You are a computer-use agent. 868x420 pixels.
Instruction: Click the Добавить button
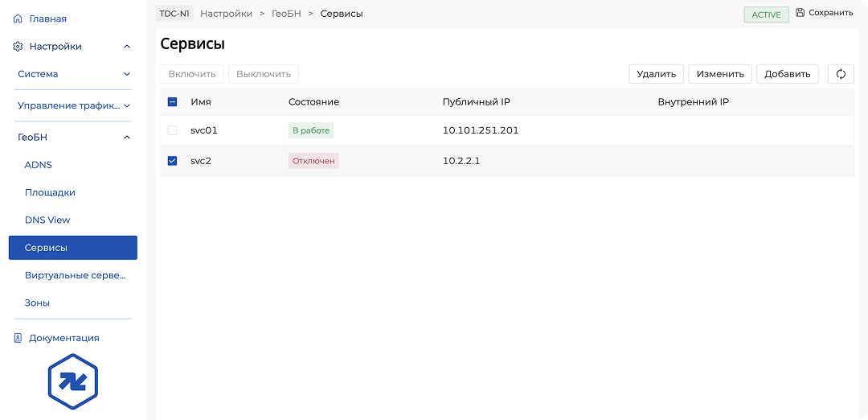[787, 74]
